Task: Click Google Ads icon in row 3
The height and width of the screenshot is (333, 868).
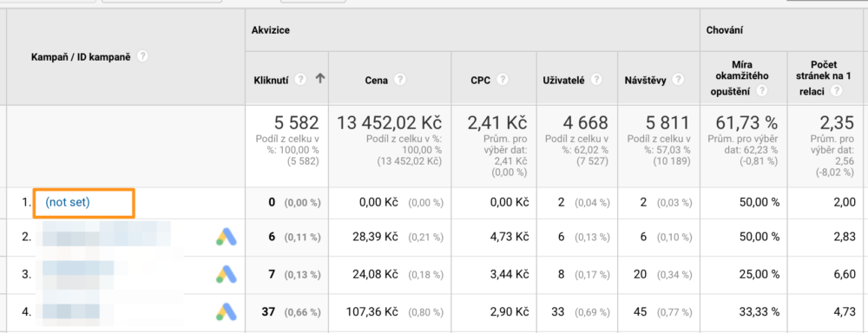Action: point(227,274)
